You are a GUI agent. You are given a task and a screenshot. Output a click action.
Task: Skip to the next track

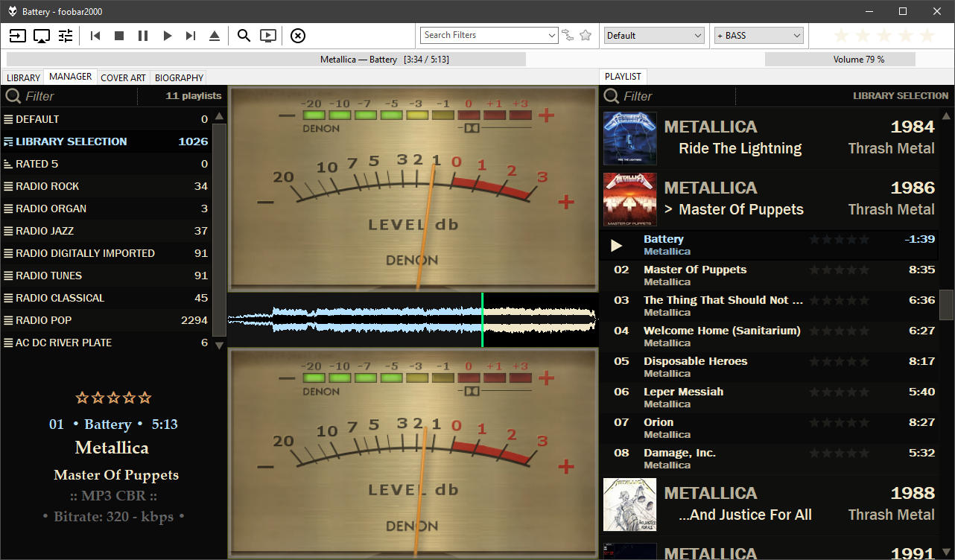coord(191,36)
